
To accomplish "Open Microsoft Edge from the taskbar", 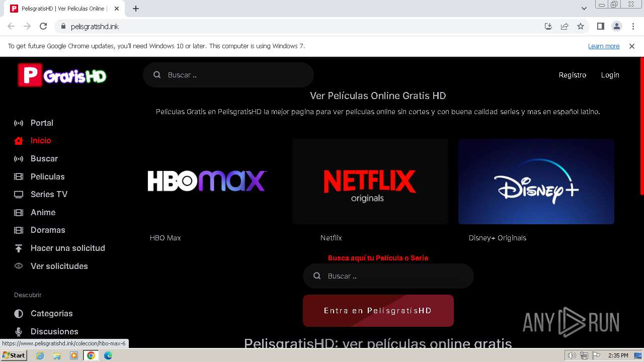I will 108,355.
